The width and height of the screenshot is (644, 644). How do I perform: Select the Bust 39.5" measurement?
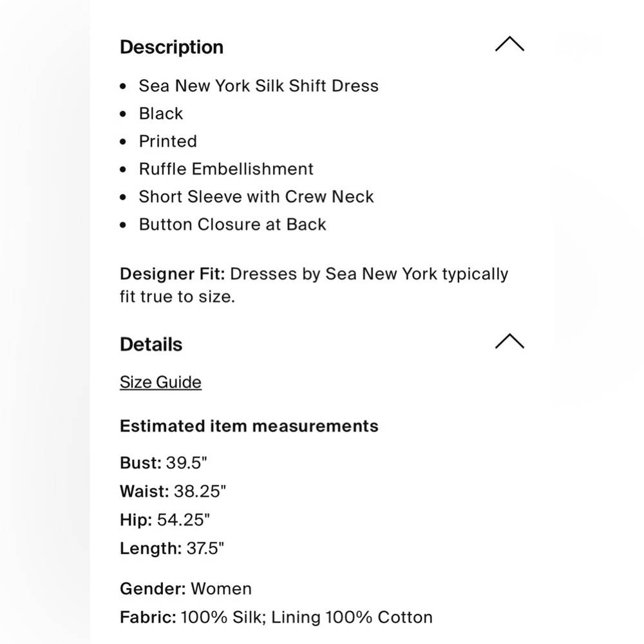click(164, 463)
